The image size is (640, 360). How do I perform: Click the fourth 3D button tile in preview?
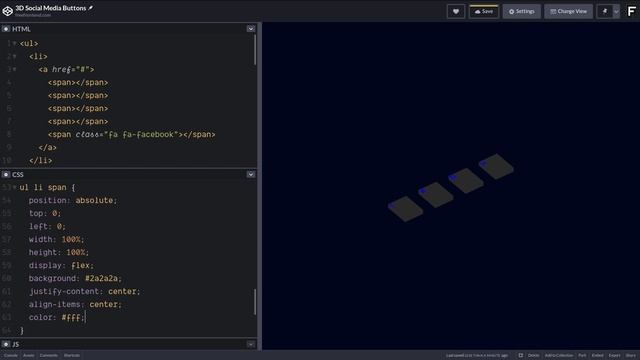(496, 166)
